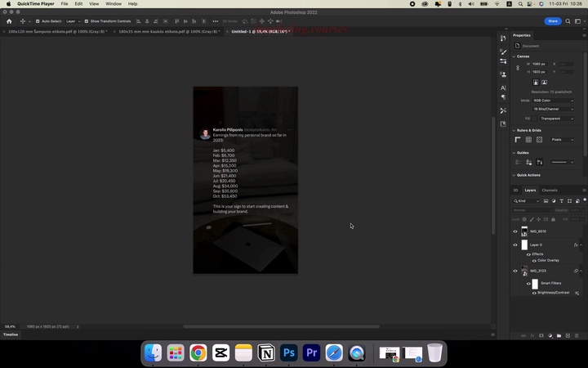Viewport: 588px width, 368px height.
Task: Collapse the Canvas section
Action: (x=514, y=56)
